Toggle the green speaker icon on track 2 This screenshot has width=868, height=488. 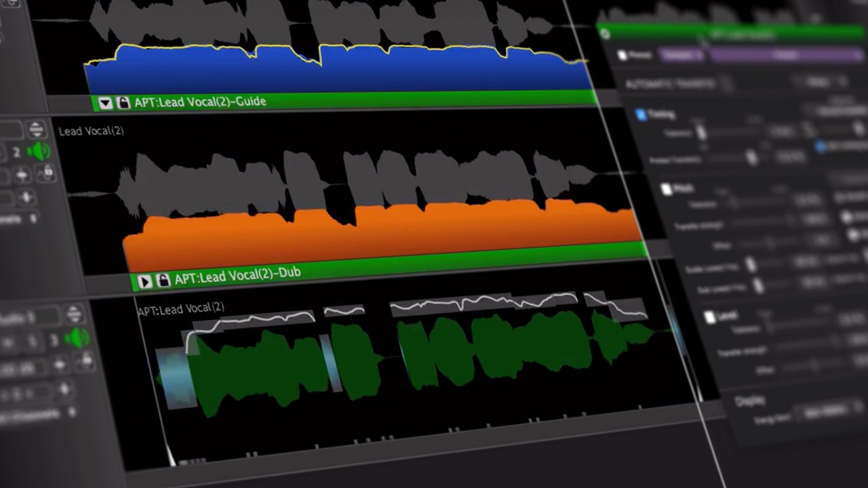39,151
